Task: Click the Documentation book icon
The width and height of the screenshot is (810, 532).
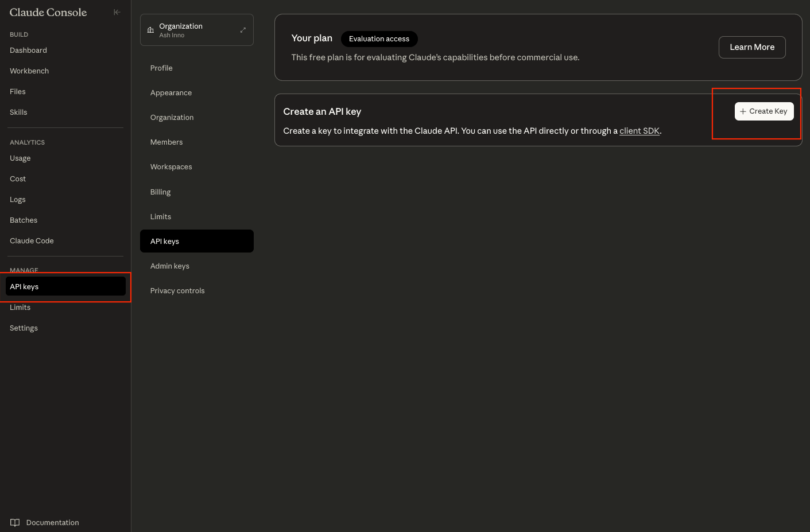Action: (15, 522)
